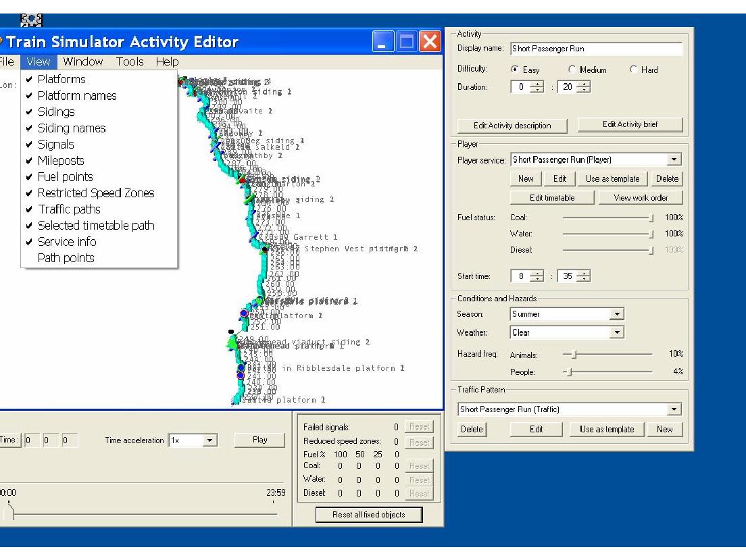Enable Path points in View menu

(66, 258)
